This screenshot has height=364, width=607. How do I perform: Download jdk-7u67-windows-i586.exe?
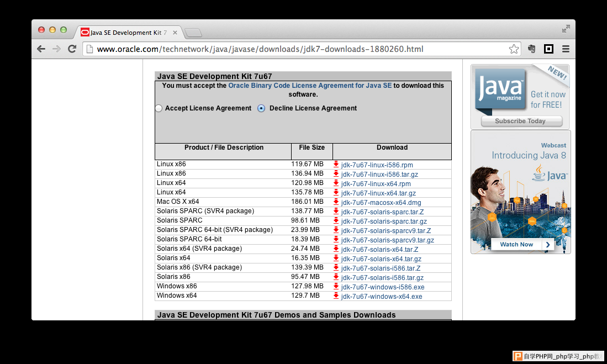click(382, 287)
